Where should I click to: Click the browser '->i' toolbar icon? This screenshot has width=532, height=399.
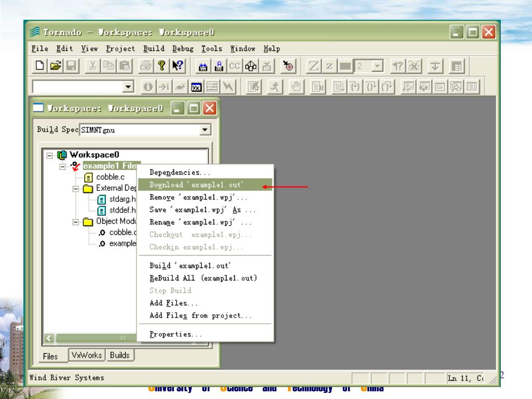[x=164, y=87]
